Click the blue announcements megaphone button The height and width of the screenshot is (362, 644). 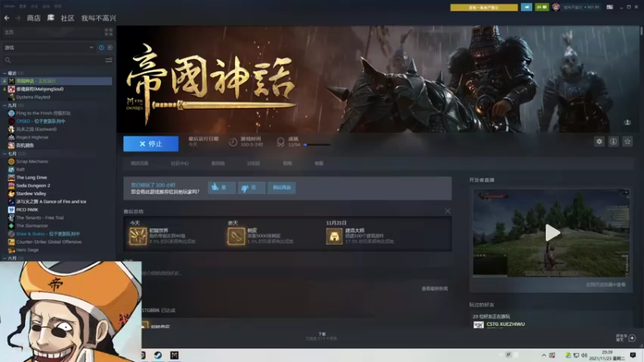526,7
